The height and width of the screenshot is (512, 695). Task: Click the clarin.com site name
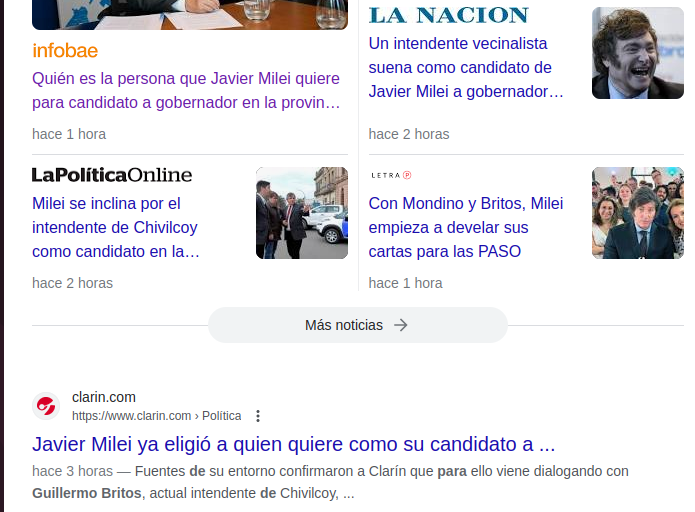104,397
